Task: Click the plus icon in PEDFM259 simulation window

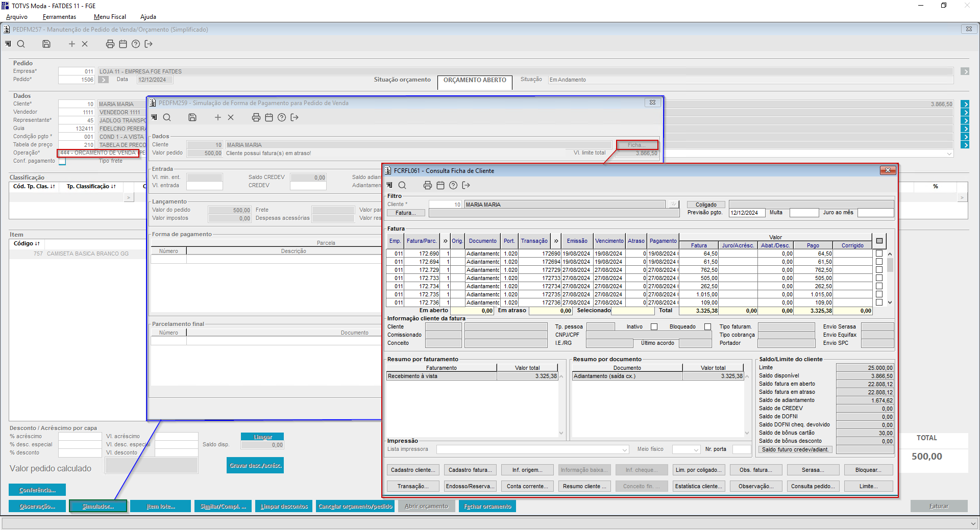Action: click(218, 117)
